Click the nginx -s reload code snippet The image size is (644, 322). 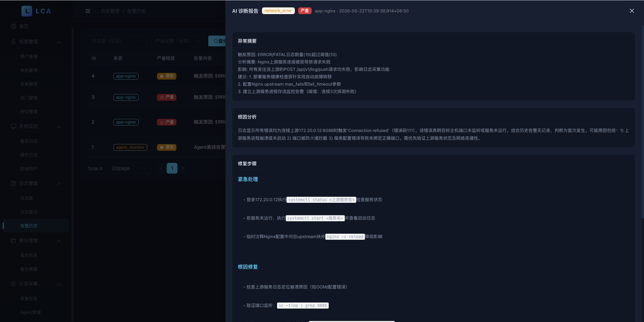[x=345, y=237]
